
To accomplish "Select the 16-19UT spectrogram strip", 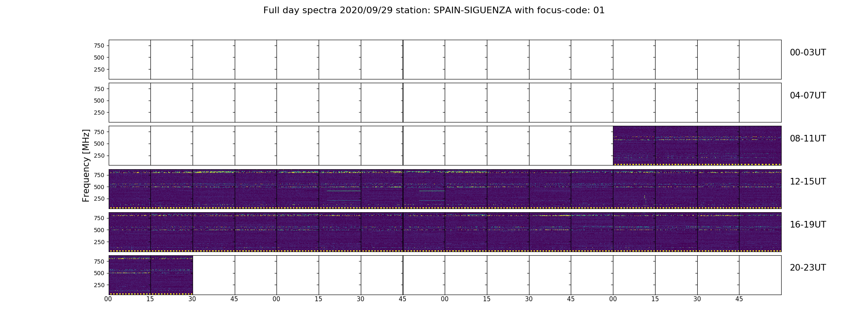I will 445,232.
